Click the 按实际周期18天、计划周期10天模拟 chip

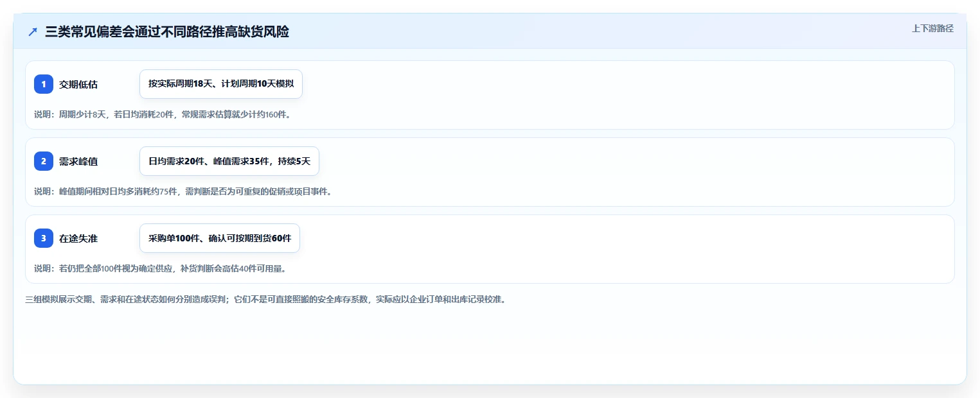[x=221, y=84]
